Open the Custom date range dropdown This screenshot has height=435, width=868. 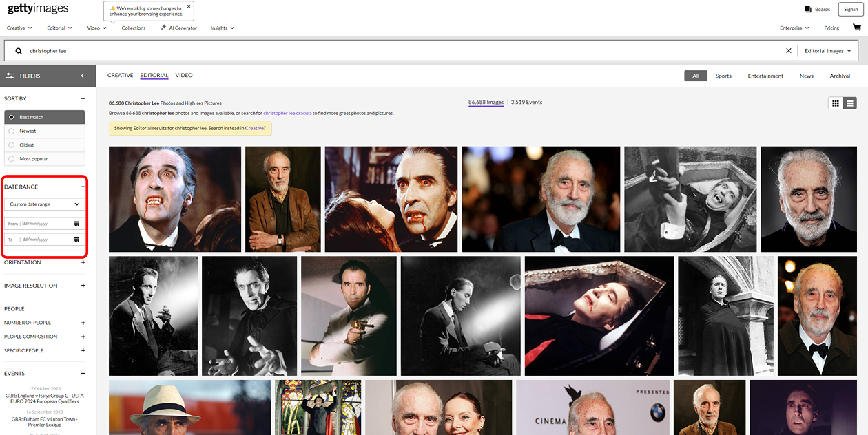click(x=44, y=204)
